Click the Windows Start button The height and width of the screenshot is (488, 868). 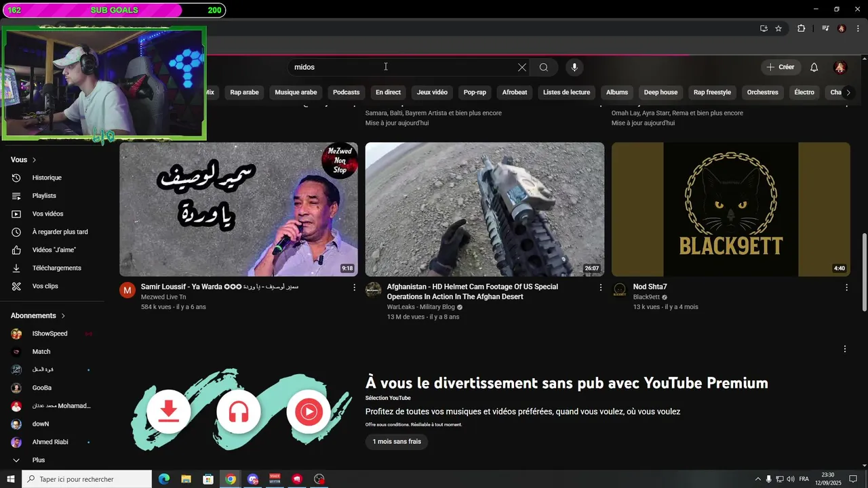coord(10,479)
